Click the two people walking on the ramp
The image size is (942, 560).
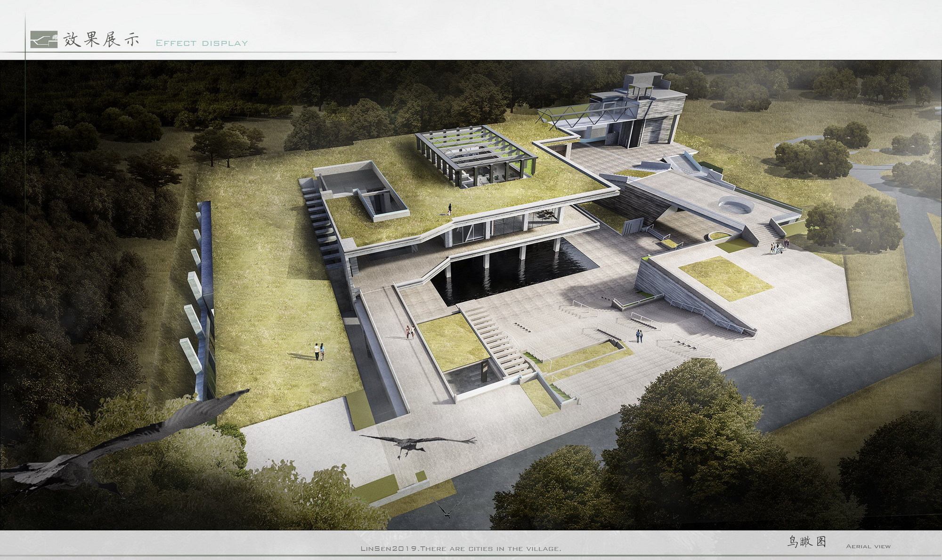[410, 332]
